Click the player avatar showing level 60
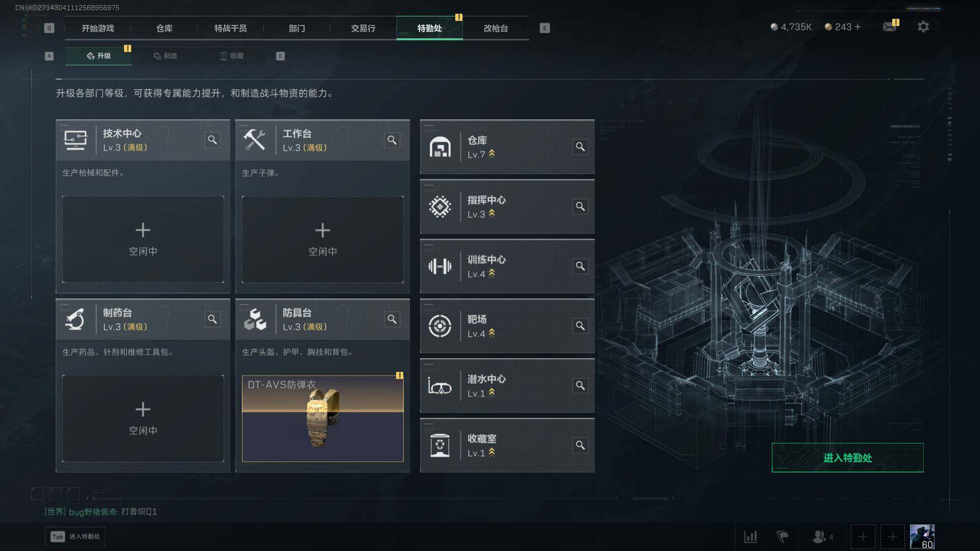 click(x=922, y=537)
